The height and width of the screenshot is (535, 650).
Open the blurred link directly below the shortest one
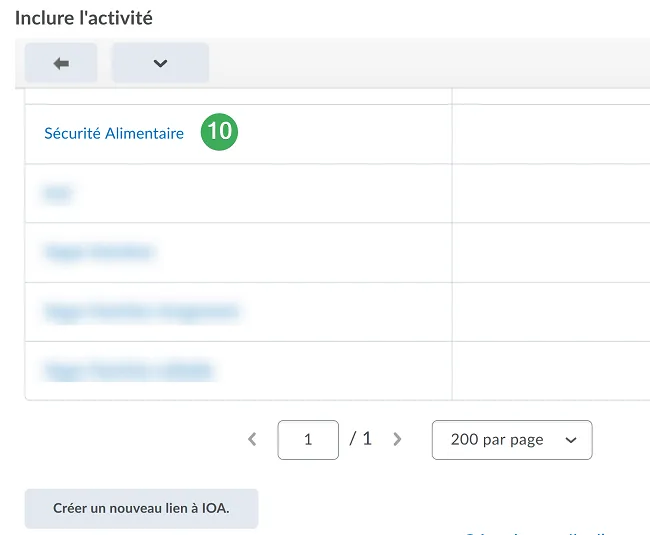99,252
